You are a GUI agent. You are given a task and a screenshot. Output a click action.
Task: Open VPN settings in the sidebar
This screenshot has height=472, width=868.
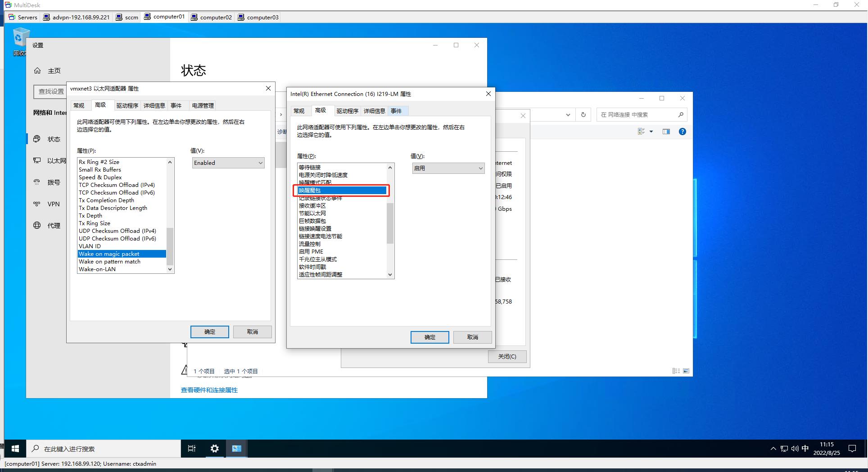pyautogui.click(x=47, y=204)
